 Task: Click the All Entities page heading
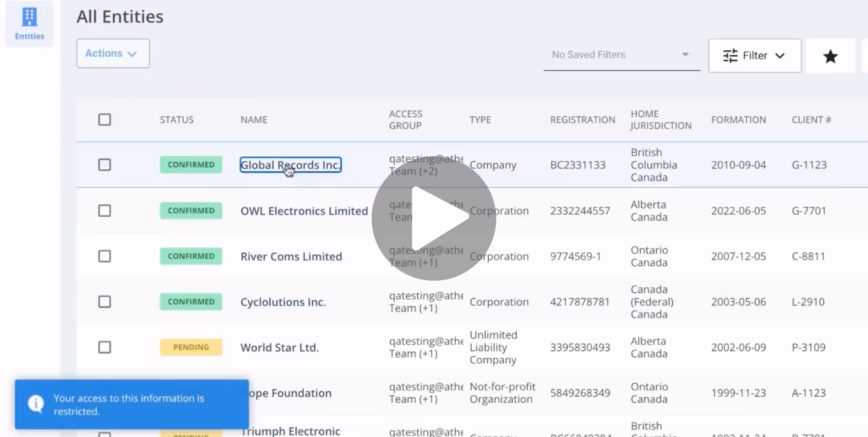click(120, 17)
